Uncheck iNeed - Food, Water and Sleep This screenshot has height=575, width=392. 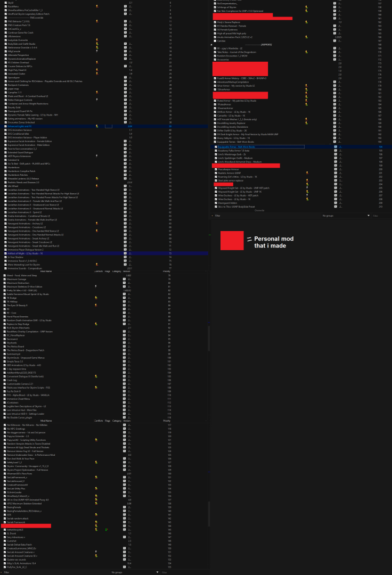coord(5,275)
